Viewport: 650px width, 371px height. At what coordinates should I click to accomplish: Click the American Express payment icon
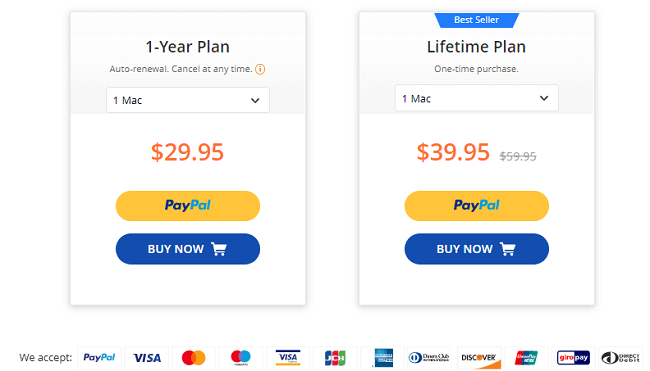(x=383, y=357)
